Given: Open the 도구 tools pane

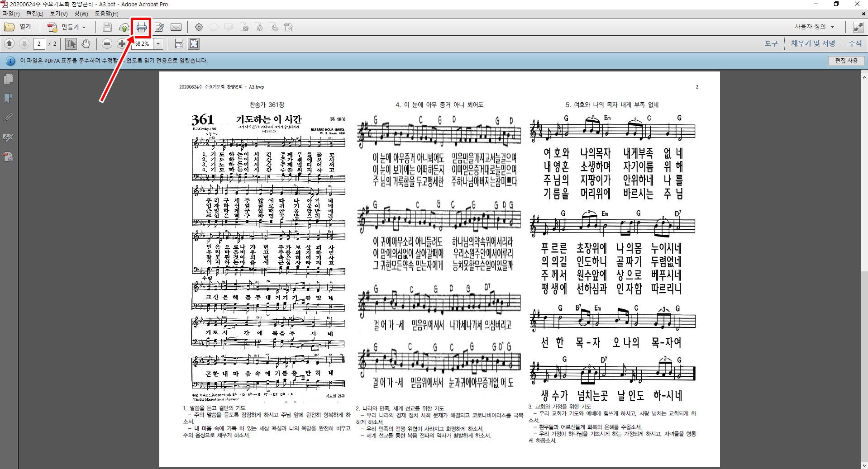Looking at the screenshot, I should (x=771, y=43).
